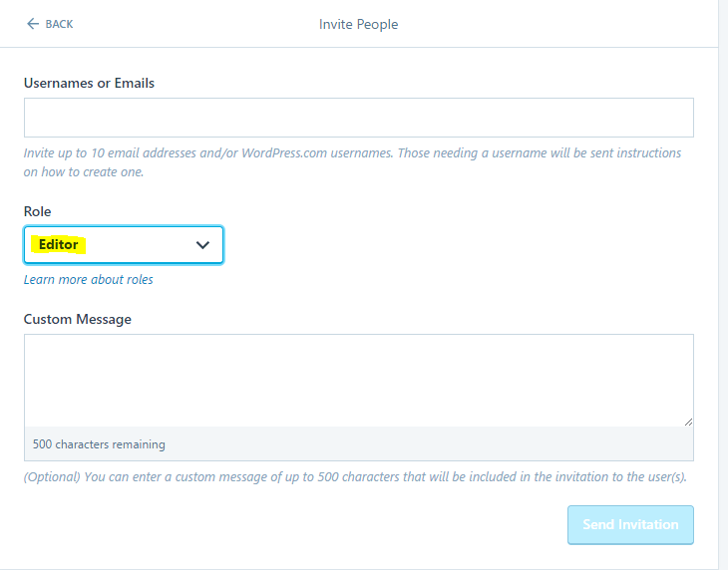The width and height of the screenshot is (728, 570).
Task: Open the Role dropdown
Action: point(124,245)
